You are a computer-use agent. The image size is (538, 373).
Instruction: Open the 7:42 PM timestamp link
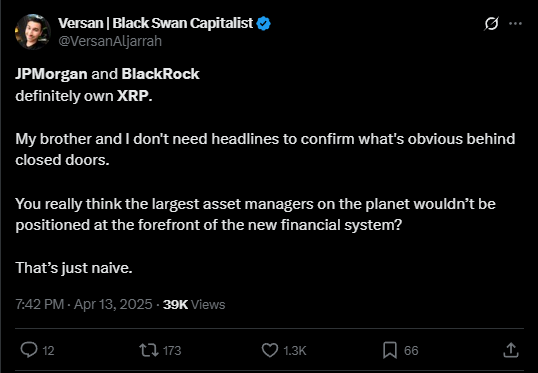pos(39,304)
